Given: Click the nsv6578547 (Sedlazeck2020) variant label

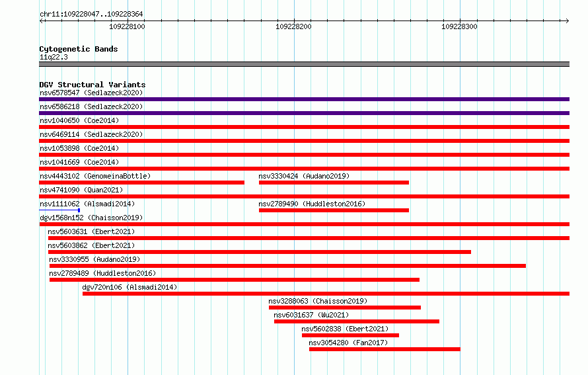Looking at the screenshot, I should coord(91,93).
